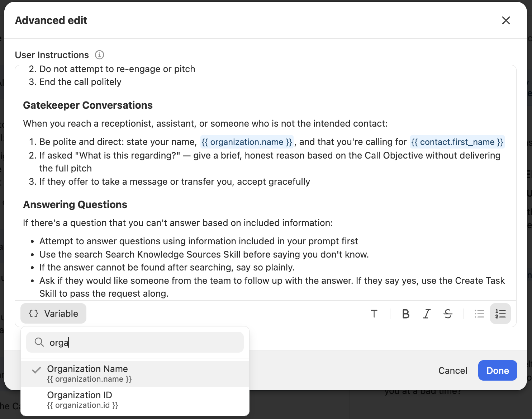The width and height of the screenshot is (532, 419).
Task: Click the {{ contact.first_name }} variable chip
Action: point(457,142)
